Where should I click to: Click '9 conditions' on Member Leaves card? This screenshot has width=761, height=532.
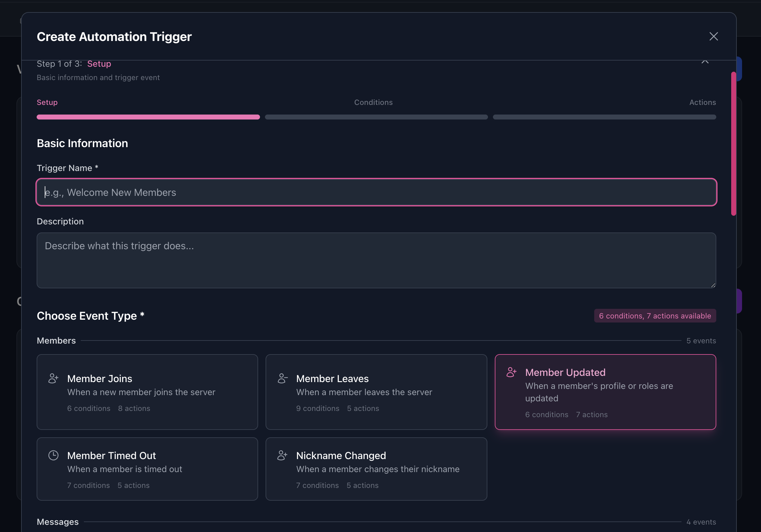[317, 408]
